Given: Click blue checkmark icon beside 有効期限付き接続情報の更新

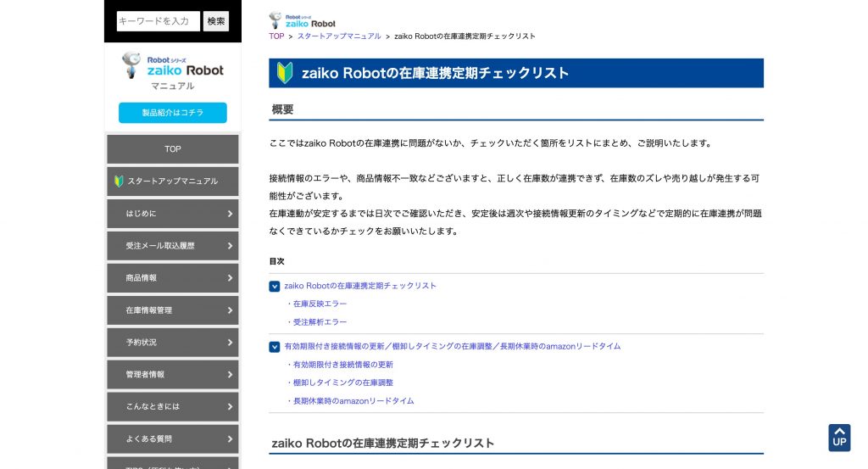Looking at the screenshot, I should [x=275, y=347].
